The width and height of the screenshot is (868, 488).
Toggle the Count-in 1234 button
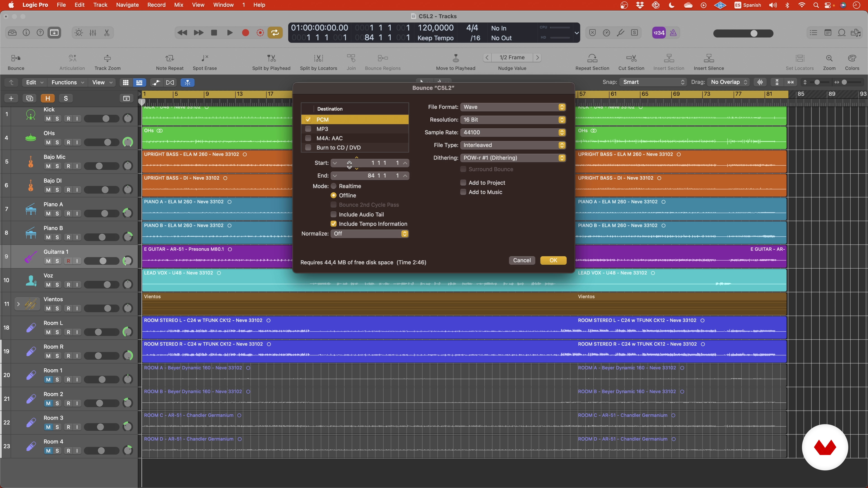pos(659,33)
